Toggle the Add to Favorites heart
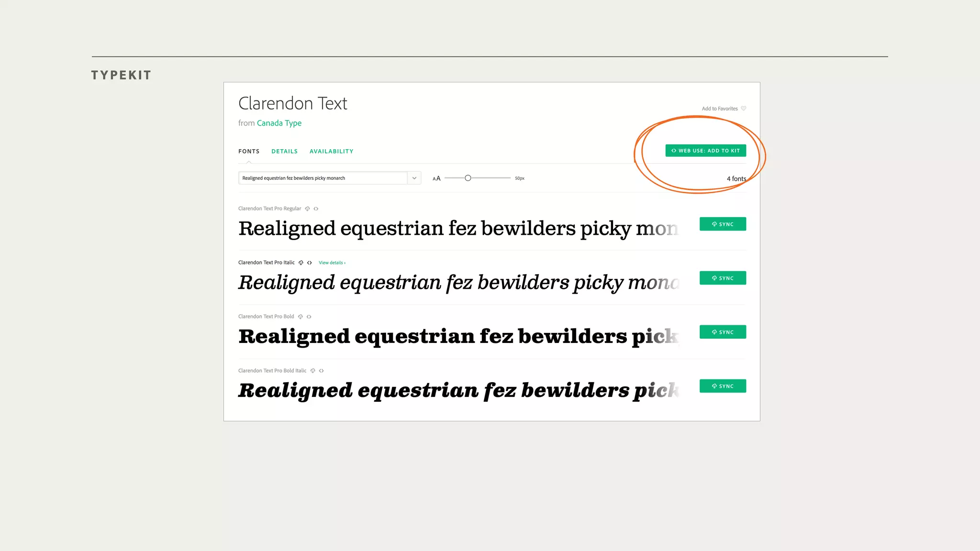980x551 pixels. 744,109
